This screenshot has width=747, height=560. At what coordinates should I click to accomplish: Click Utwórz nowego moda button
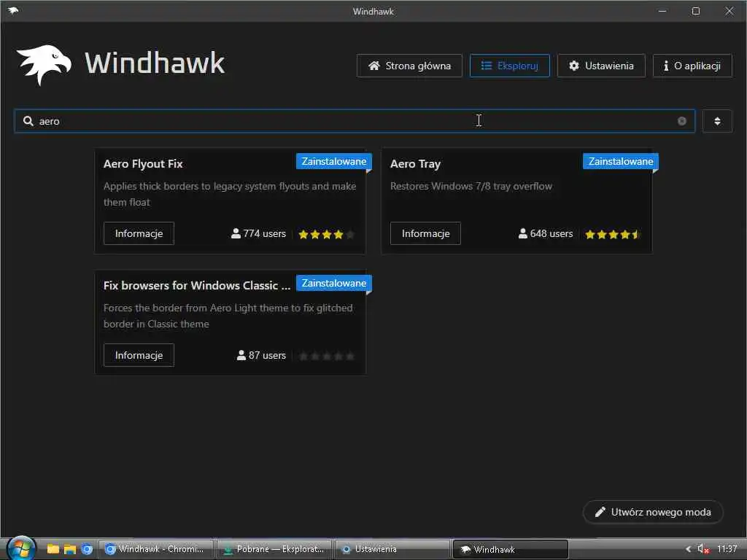pyautogui.click(x=653, y=512)
